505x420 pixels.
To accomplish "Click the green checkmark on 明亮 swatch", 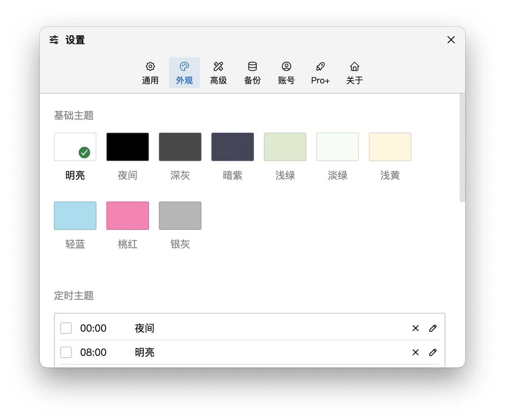I will [84, 153].
